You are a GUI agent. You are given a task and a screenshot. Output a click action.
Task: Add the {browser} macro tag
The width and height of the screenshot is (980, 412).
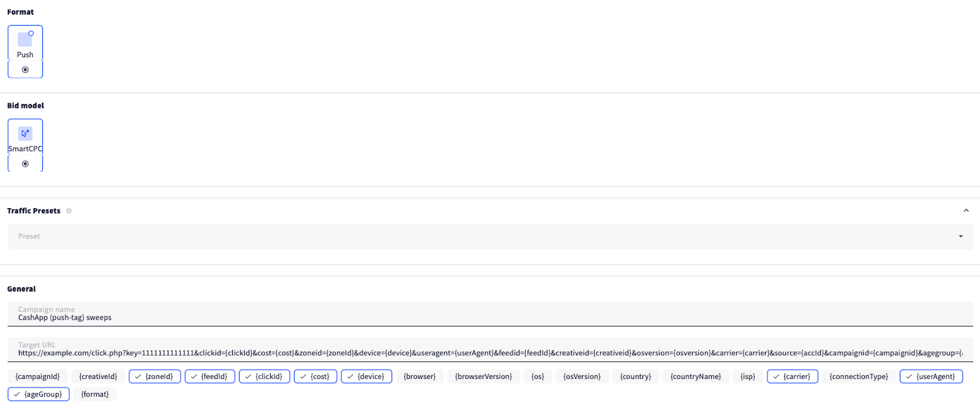pos(420,376)
